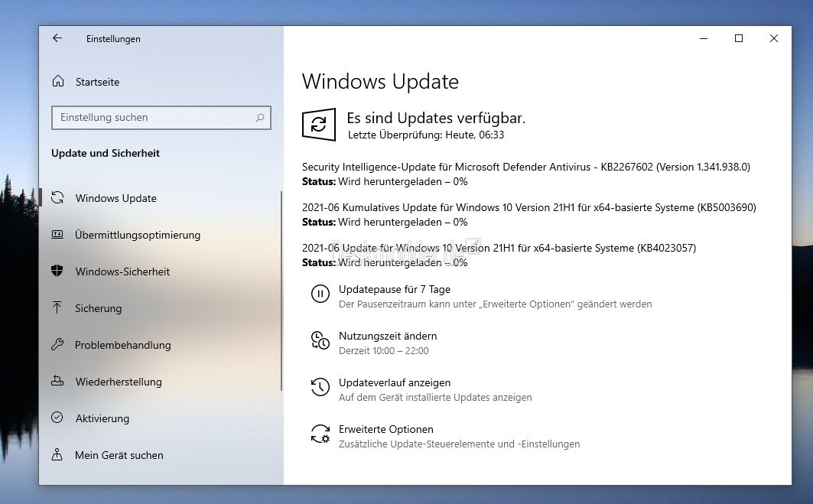The image size is (813, 504).
Task: Open Startseite
Action: (x=97, y=82)
